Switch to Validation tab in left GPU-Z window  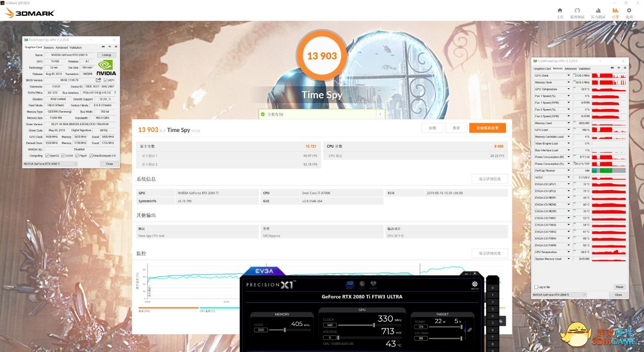tap(75, 48)
